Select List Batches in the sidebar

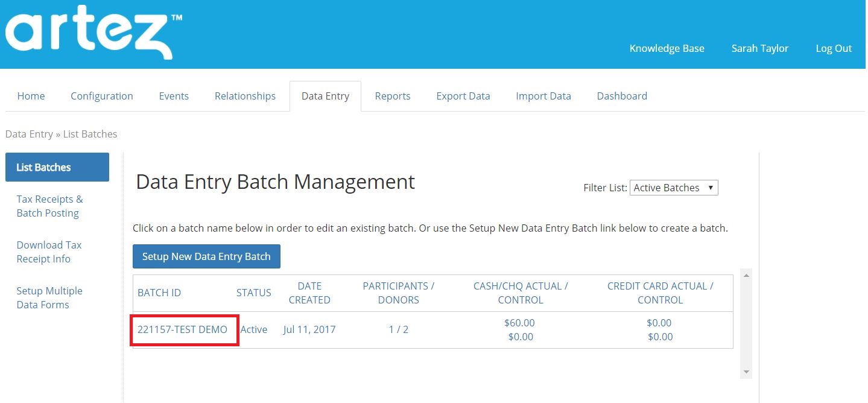(x=57, y=167)
